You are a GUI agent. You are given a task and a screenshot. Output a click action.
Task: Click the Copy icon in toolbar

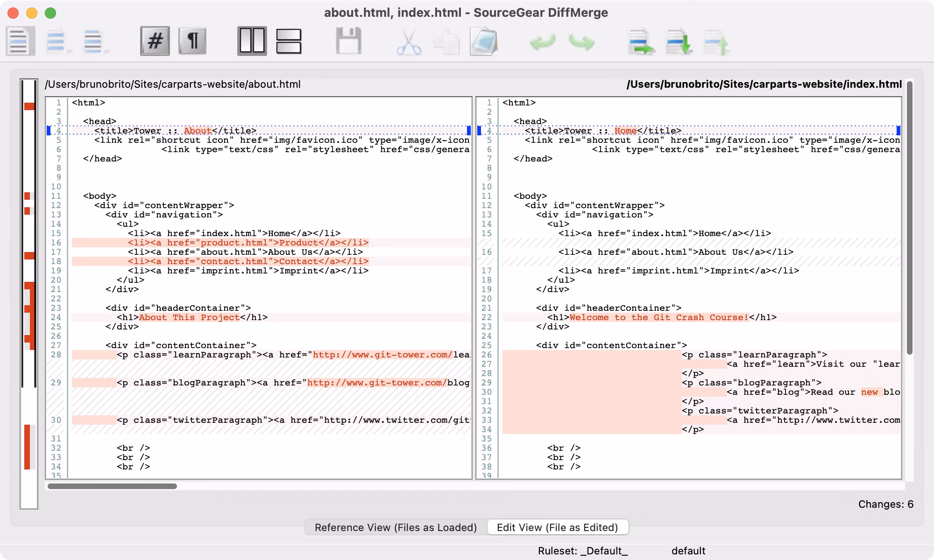[446, 41]
